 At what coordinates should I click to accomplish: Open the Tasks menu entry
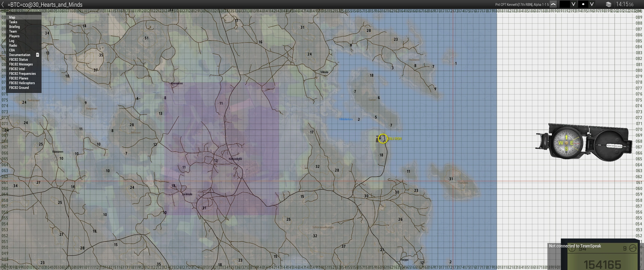click(13, 22)
